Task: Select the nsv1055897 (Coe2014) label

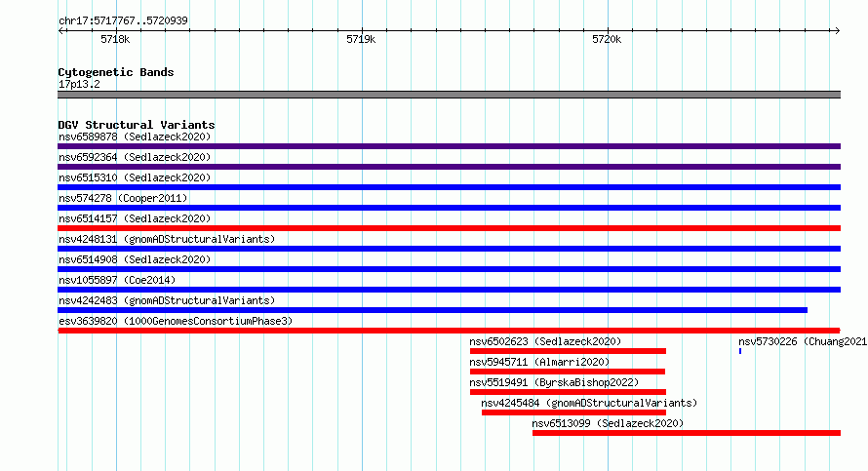Action: [117, 280]
